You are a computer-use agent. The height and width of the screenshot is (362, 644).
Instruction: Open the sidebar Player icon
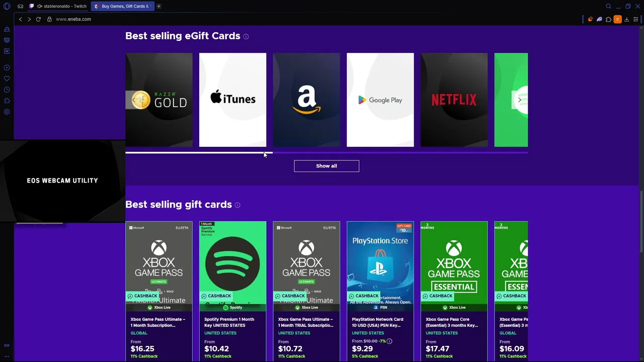tap(7, 67)
